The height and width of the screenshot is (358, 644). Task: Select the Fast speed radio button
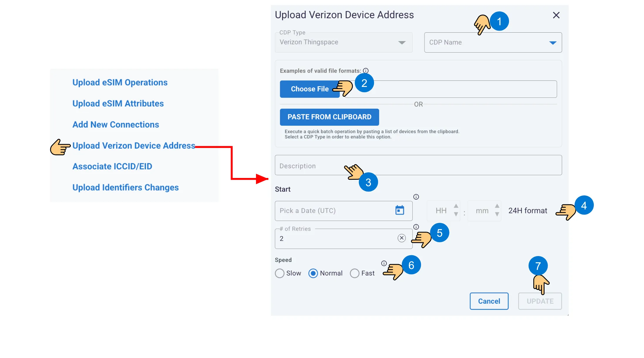pyautogui.click(x=354, y=273)
